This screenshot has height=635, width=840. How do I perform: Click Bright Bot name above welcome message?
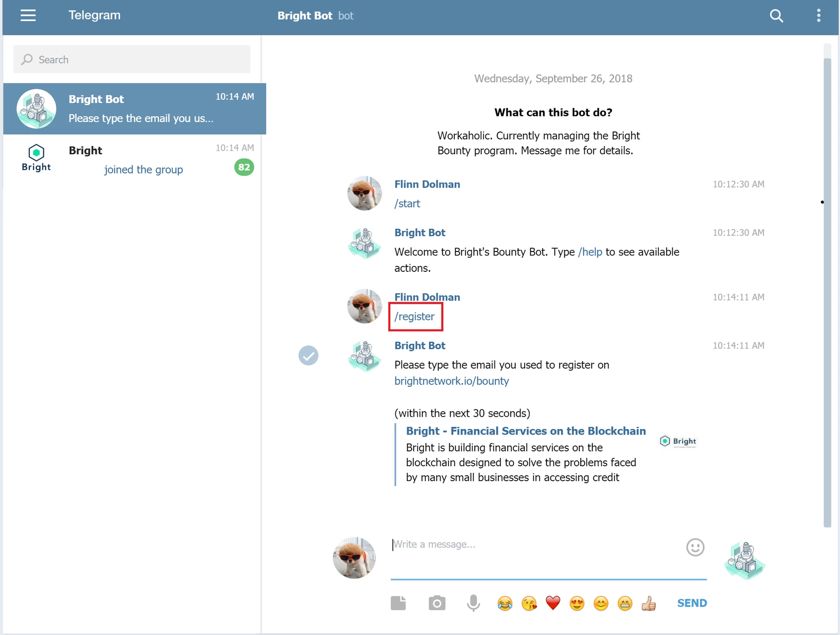(420, 233)
